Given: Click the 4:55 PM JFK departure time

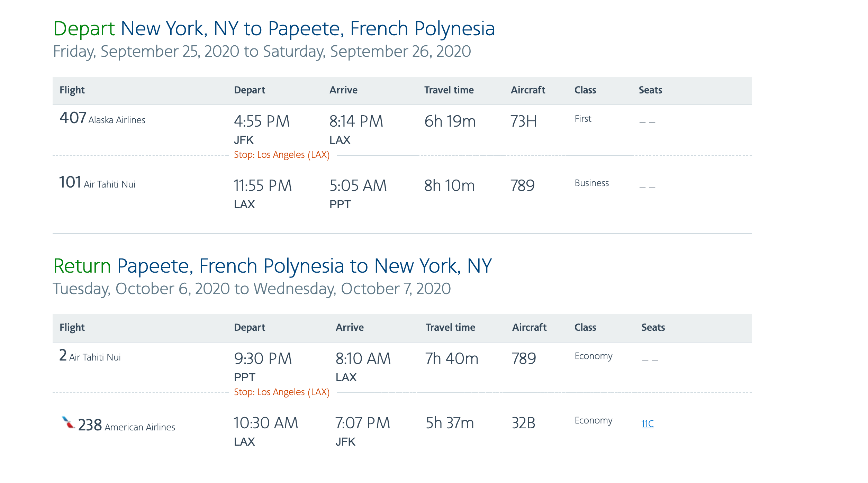Looking at the screenshot, I should click(x=262, y=121).
